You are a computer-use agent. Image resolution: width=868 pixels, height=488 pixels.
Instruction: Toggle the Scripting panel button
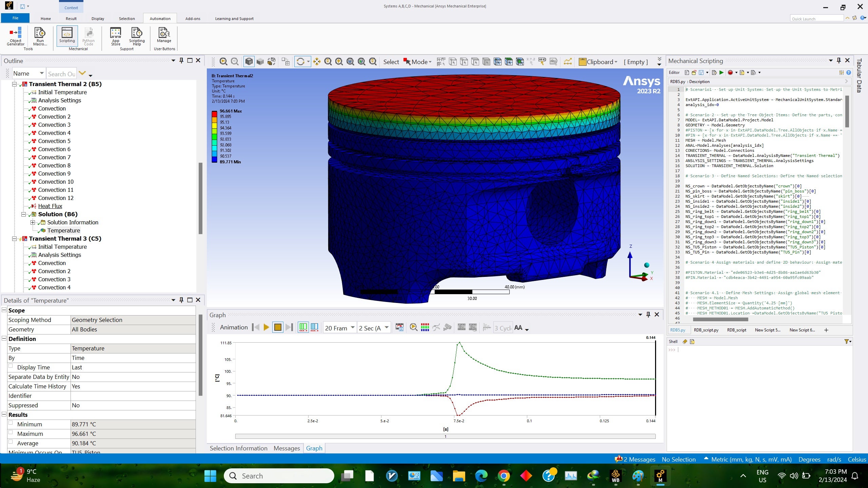[67, 35]
